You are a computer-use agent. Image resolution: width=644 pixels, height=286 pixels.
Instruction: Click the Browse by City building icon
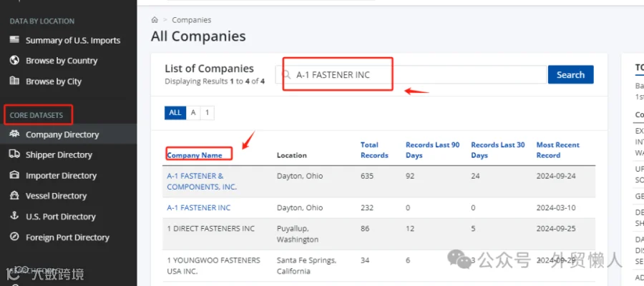14,80
